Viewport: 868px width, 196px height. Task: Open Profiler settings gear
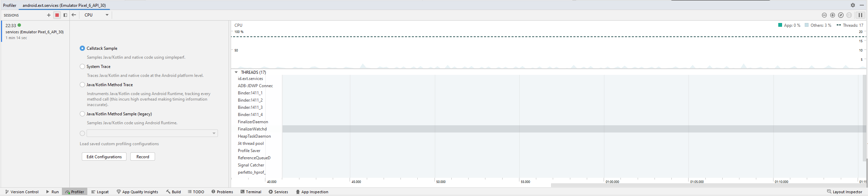(853, 5)
